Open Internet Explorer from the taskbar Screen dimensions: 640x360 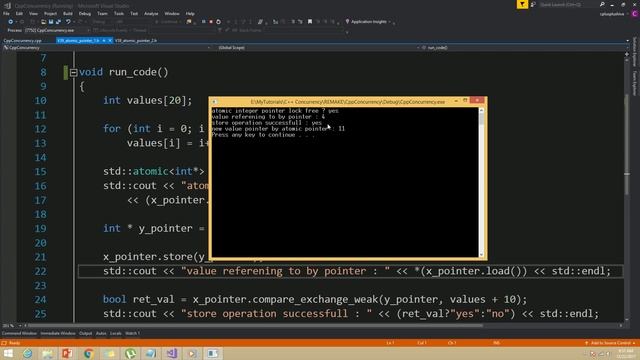pos(28,353)
